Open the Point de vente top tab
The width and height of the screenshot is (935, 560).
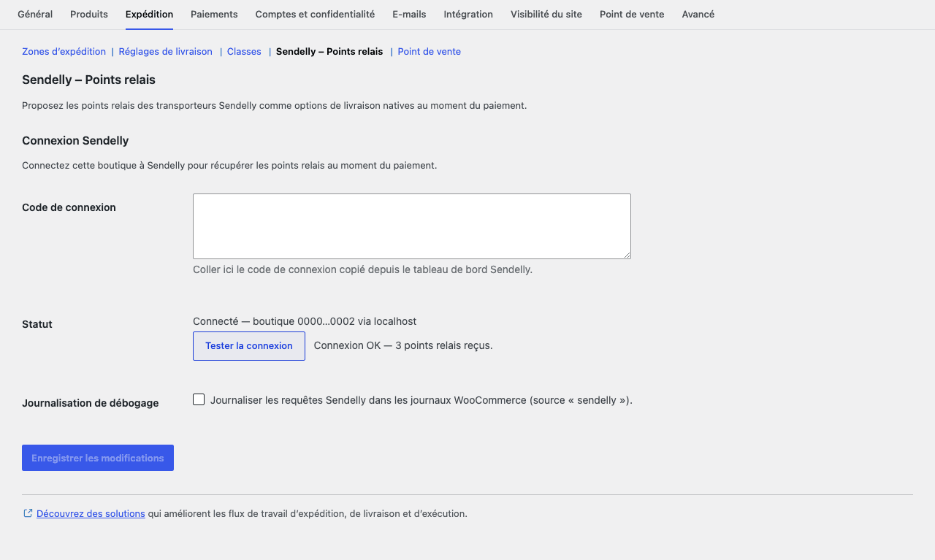pyautogui.click(x=632, y=14)
